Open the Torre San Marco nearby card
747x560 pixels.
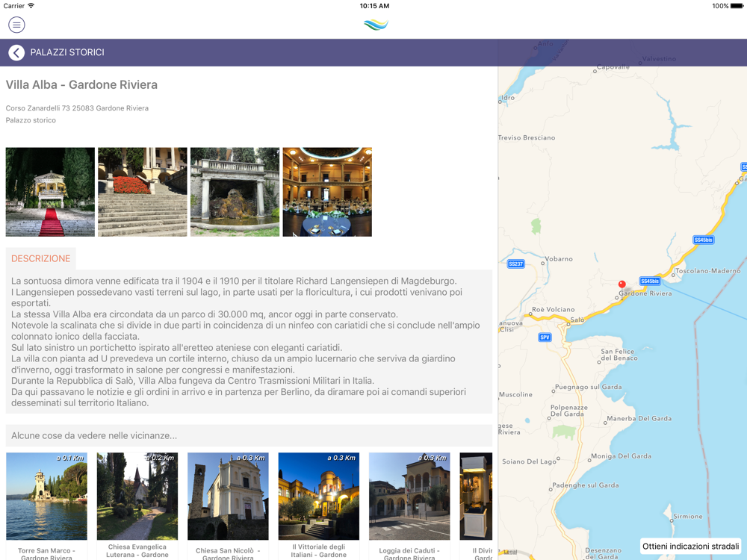(x=46, y=506)
